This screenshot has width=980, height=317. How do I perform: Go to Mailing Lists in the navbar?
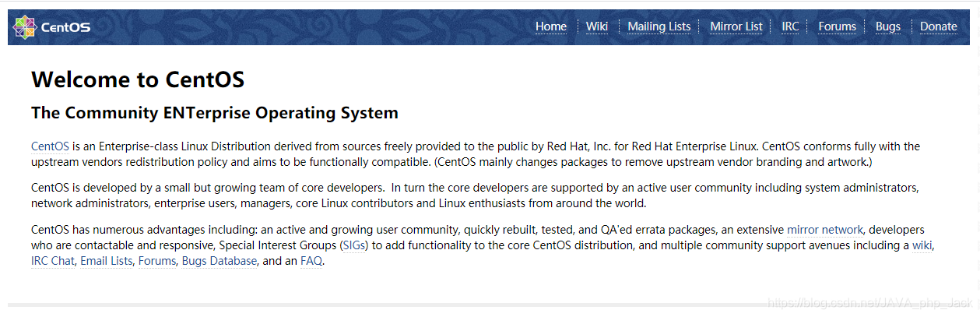coord(659,26)
